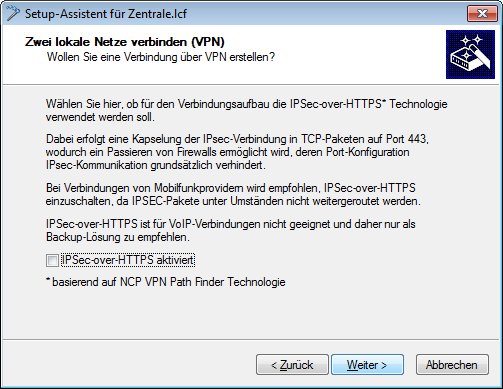
Task: Enable the IPSec-over-HTTPS aktiviert checkbox
Action: click(x=52, y=260)
